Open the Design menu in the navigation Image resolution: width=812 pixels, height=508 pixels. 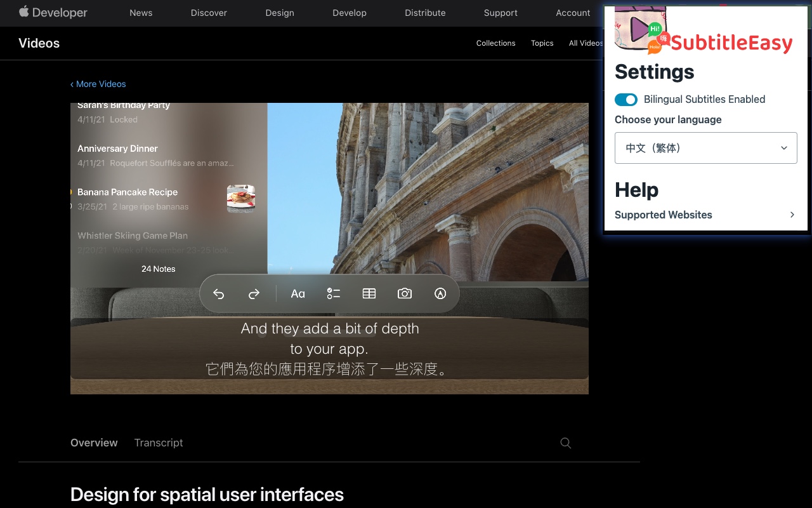coord(279,13)
